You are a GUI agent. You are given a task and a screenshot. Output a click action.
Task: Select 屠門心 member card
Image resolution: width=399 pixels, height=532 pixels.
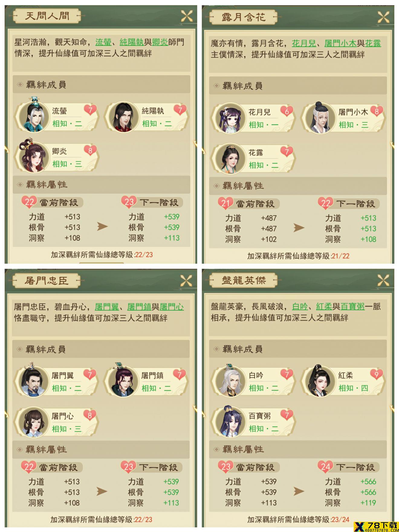(57, 422)
